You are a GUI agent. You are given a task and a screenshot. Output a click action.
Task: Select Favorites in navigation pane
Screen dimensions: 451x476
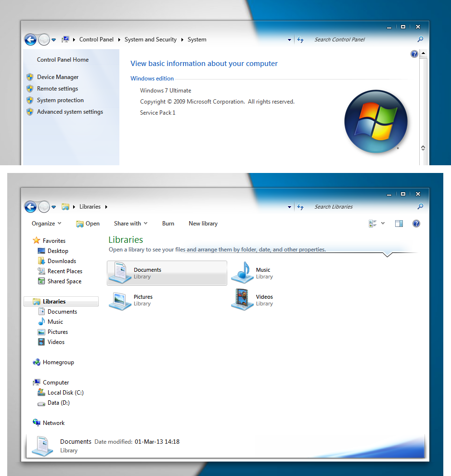click(x=49, y=241)
